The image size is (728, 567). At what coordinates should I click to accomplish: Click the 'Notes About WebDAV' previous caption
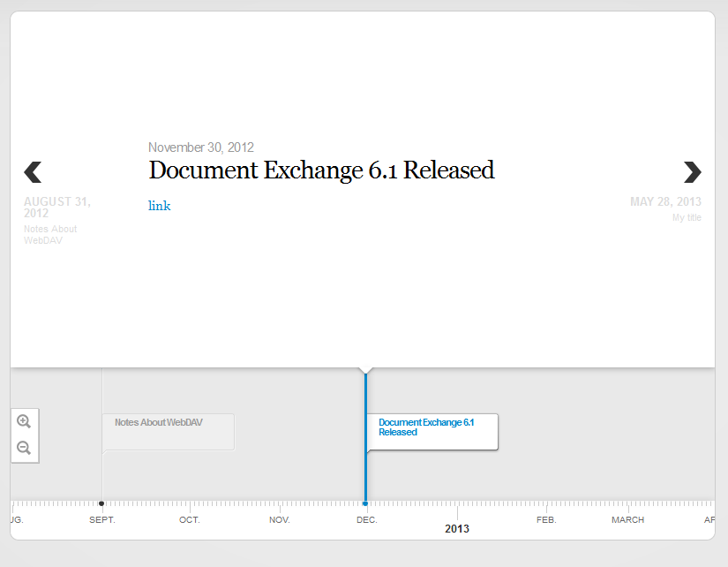pos(50,235)
